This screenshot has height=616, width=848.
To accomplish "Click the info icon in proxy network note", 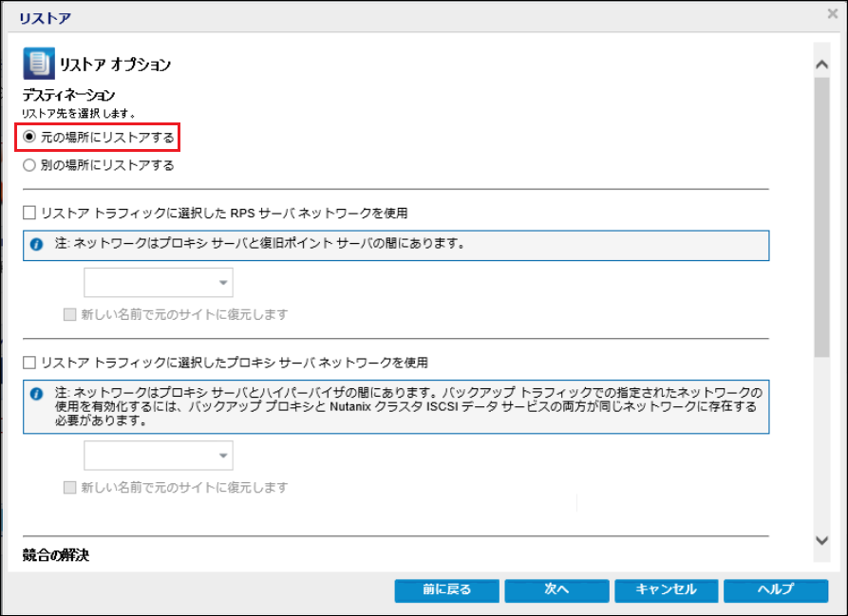I will 37,392.
